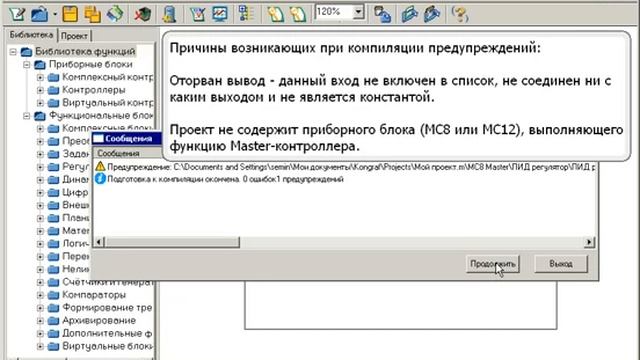Click the blue folder icon after windows icon
640x360 pixels.
tap(409, 14)
